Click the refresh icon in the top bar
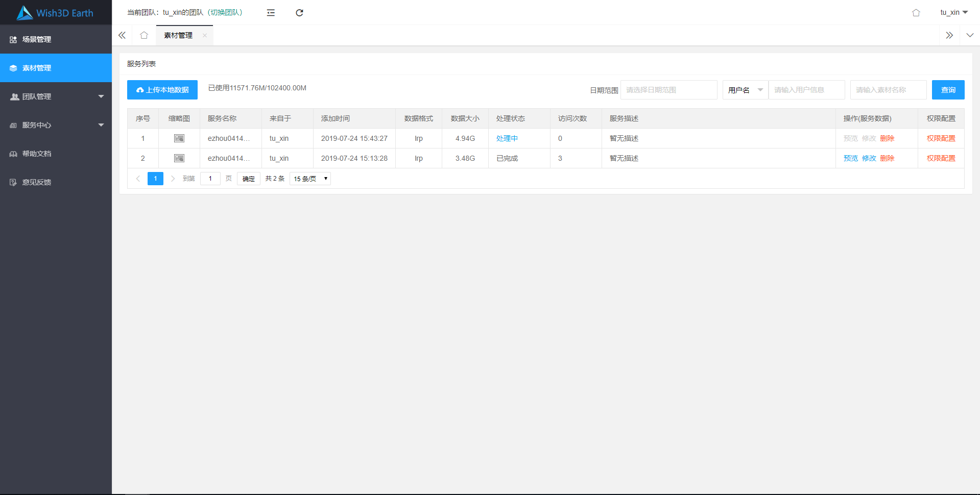The width and height of the screenshot is (980, 495). [299, 13]
